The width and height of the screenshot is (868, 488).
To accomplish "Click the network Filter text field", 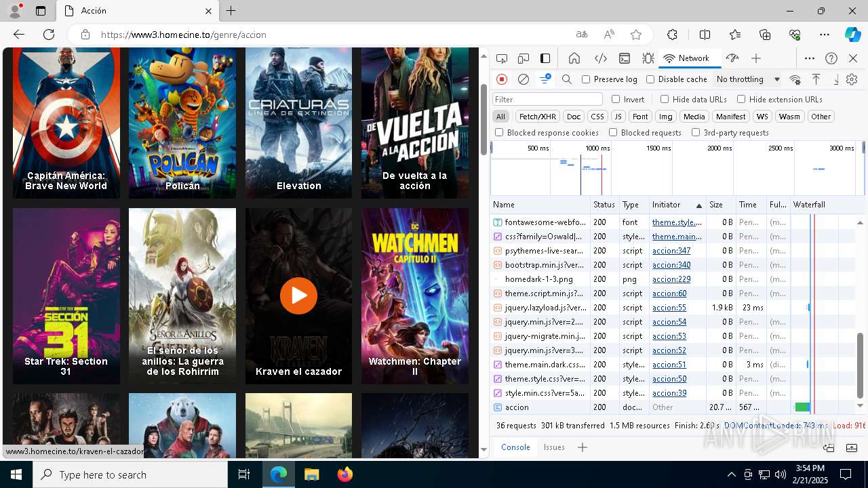I will point(547,99).
